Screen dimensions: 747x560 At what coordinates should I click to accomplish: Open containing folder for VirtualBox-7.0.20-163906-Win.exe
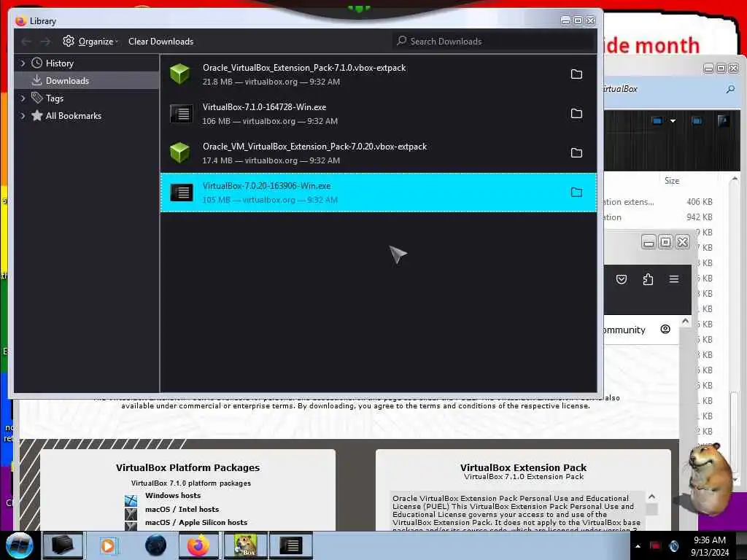pyautogui.click(x=576, y=192)
